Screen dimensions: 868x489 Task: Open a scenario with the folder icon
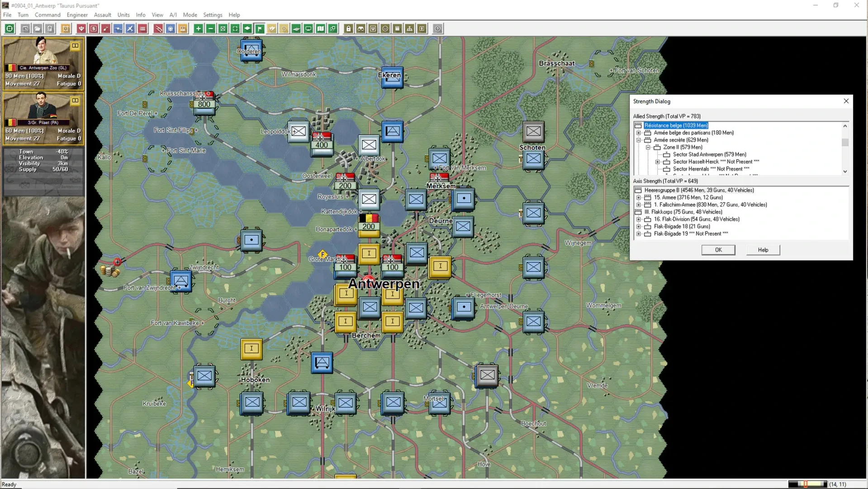pos(37,29)
